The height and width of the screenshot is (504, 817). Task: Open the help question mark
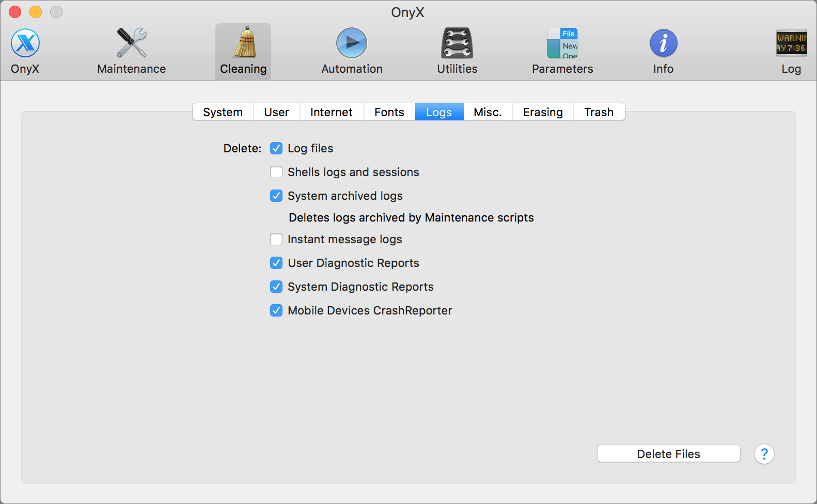[764, 454]
